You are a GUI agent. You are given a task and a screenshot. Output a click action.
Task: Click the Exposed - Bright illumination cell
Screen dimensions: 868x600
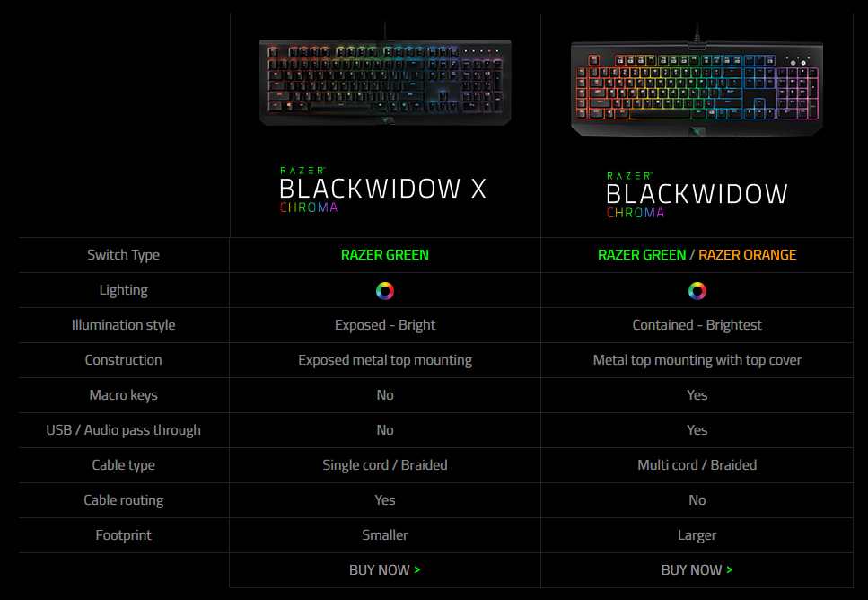coord(385,325)
